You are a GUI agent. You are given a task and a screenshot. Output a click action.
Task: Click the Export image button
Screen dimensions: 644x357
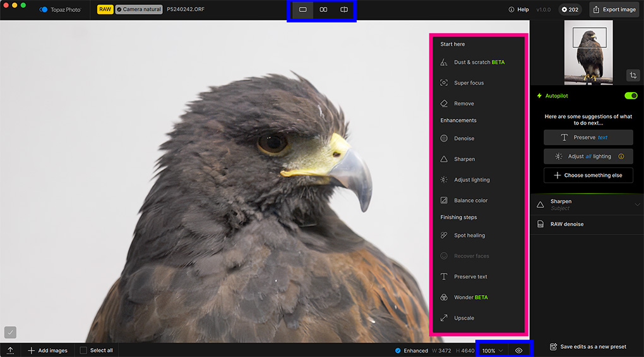point(614,10)
